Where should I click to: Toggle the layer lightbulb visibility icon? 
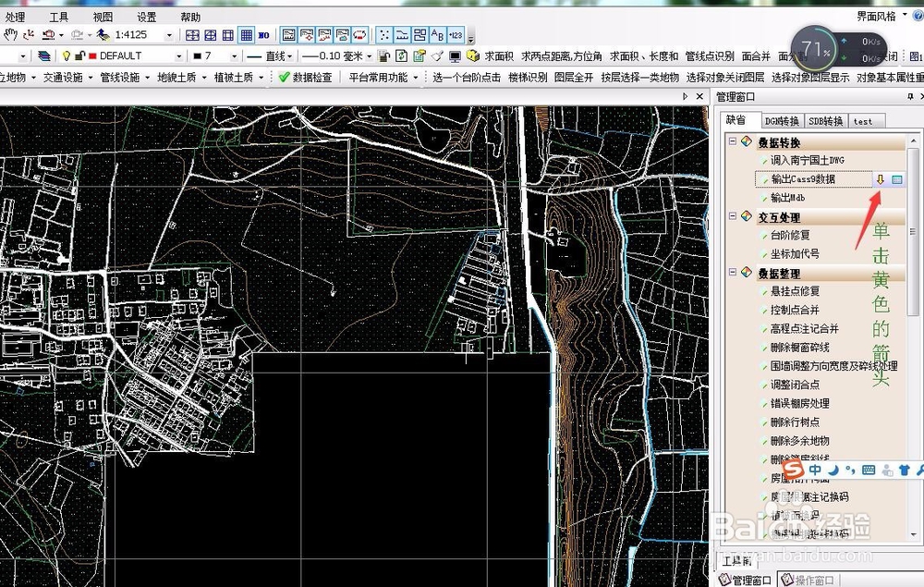tap(67, 56)
